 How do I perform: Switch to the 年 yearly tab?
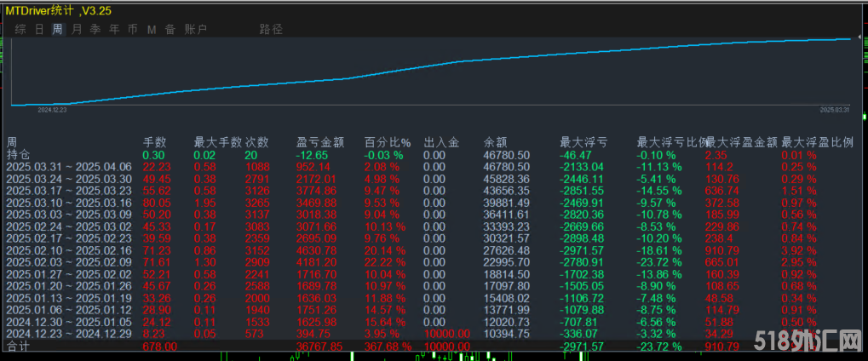pyautogui.click(x=114, y=29)
